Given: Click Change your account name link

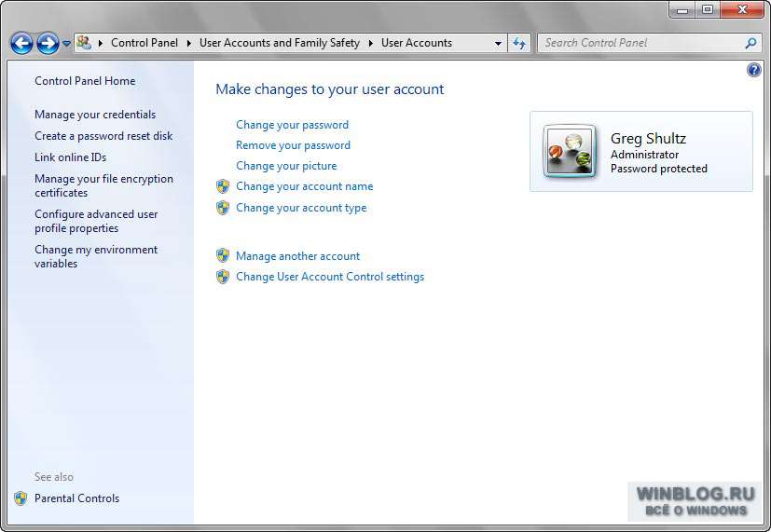Looking at the screenshot, I should [304, 186].
